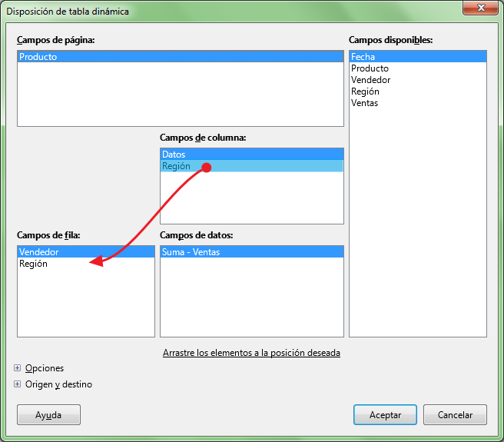Select Datos in Campos de columna
The image size is (504, 442).
coord(174,155)
